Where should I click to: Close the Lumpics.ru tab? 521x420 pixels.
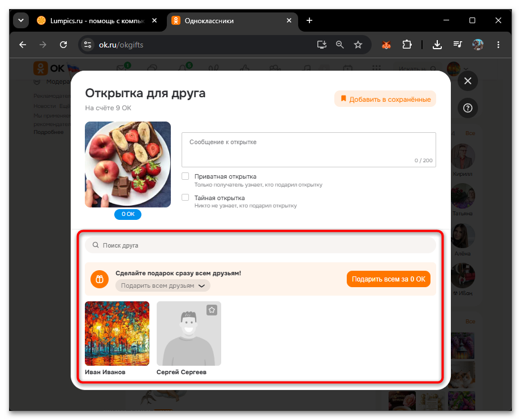tap(154, 20)
